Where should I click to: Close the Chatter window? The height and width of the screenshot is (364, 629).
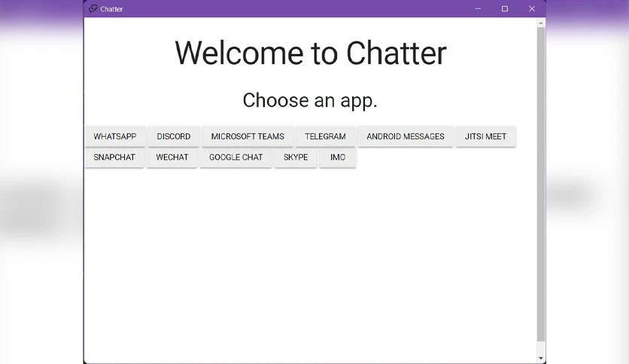(x=532, y=9)
